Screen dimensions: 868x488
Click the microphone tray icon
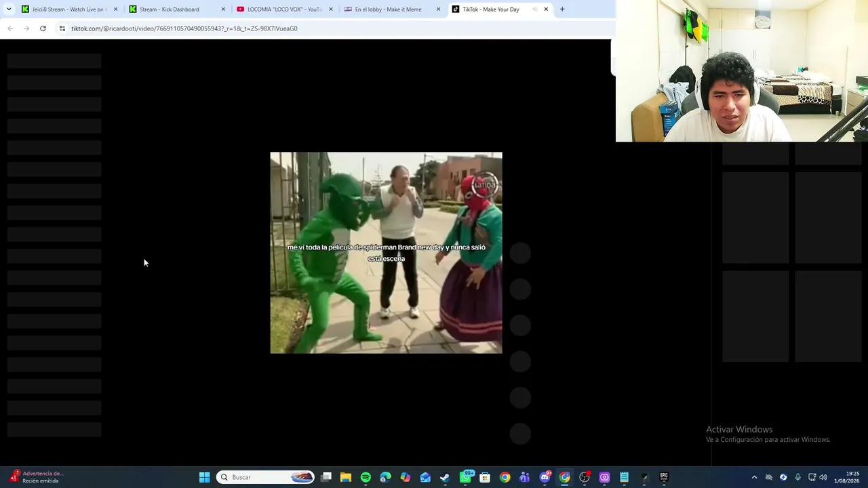pos(797,477)
